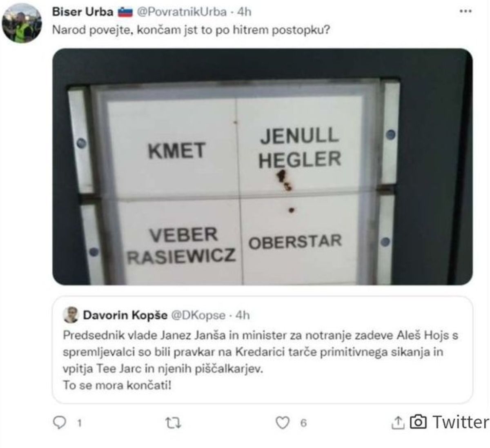This screenshot has height=448, width=490.
Task: Click the camera icon beside Twitter
Action: (x=418, y=422)
